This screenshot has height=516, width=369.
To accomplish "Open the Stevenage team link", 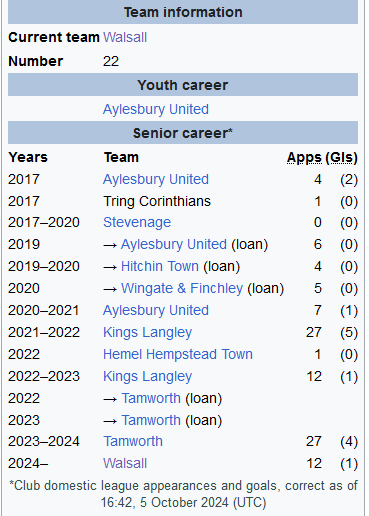I will (137, 222).
